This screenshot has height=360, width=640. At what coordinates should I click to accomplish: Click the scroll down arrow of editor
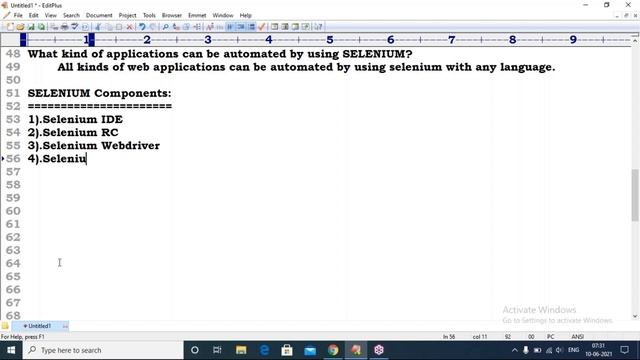635,316
